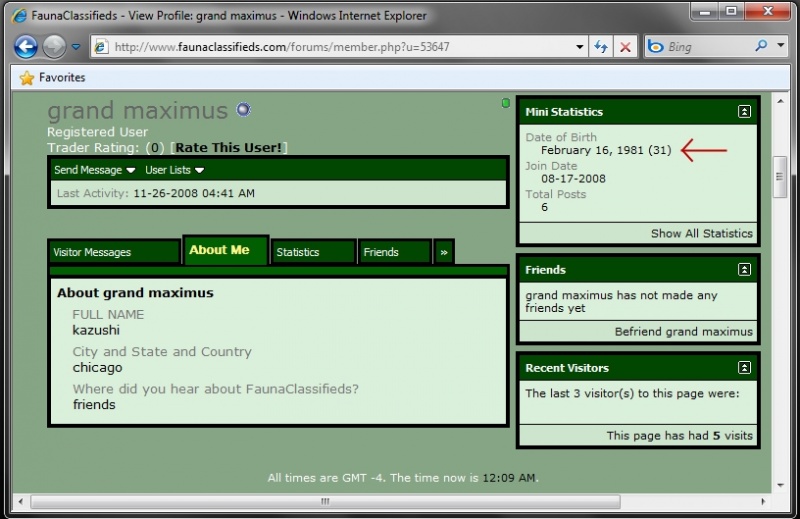800x519 pixels.
Task: Click the Last Activity '11-26-2008 04:41 AM' value
Action: 194,193
